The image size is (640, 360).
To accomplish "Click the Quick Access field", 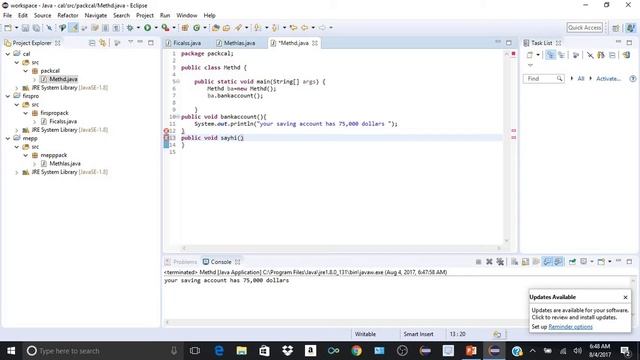I will 585,28.
